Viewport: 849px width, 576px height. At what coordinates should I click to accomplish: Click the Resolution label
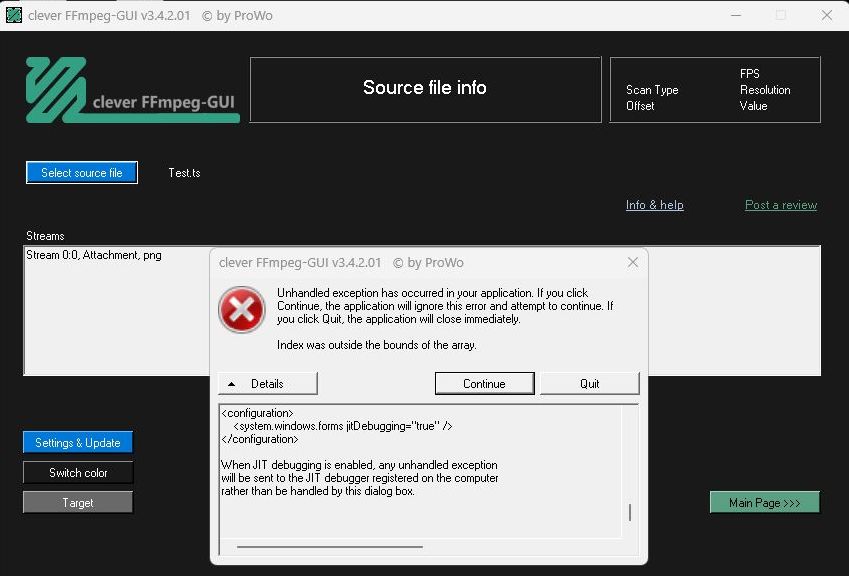766,90
